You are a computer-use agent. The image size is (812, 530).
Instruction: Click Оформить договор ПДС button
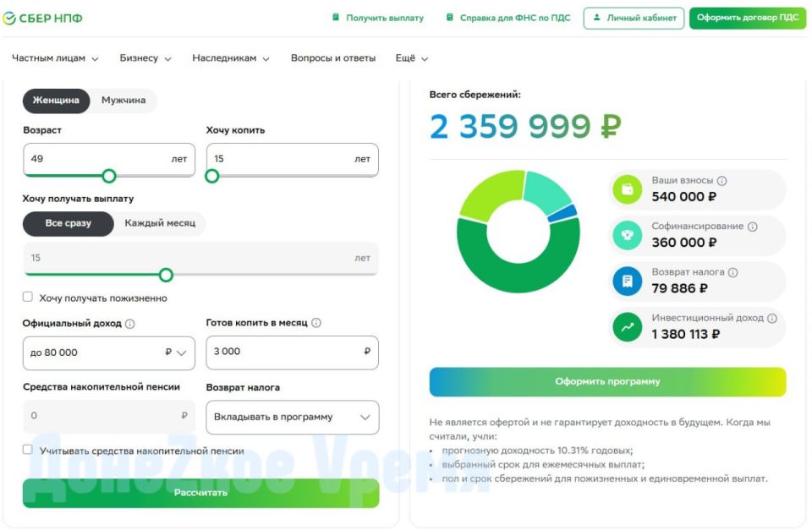tap(747, 18)
